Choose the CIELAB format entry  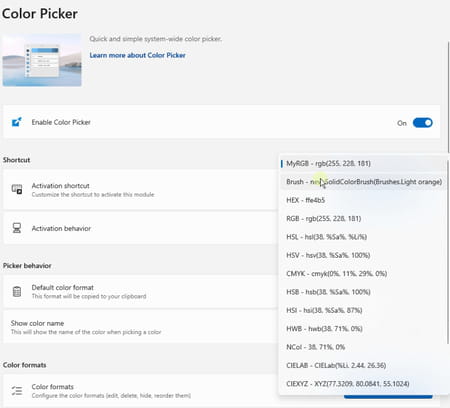tap(363, 365)
